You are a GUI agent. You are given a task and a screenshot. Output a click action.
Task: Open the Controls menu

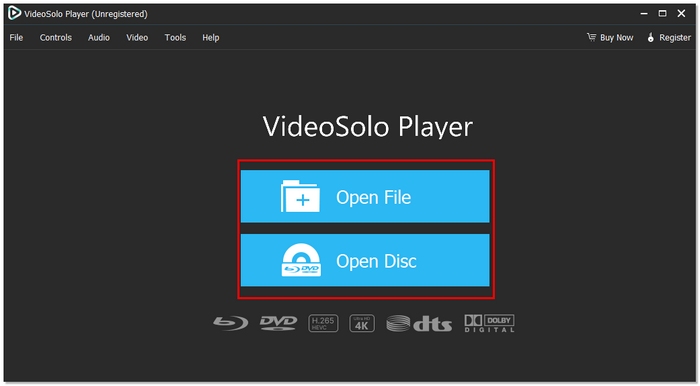(56, 37)
